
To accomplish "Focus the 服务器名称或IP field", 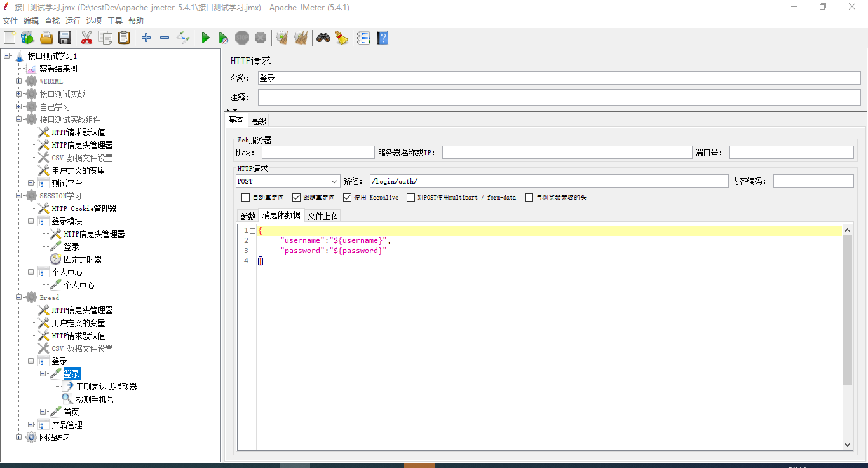I will [567, 153].
